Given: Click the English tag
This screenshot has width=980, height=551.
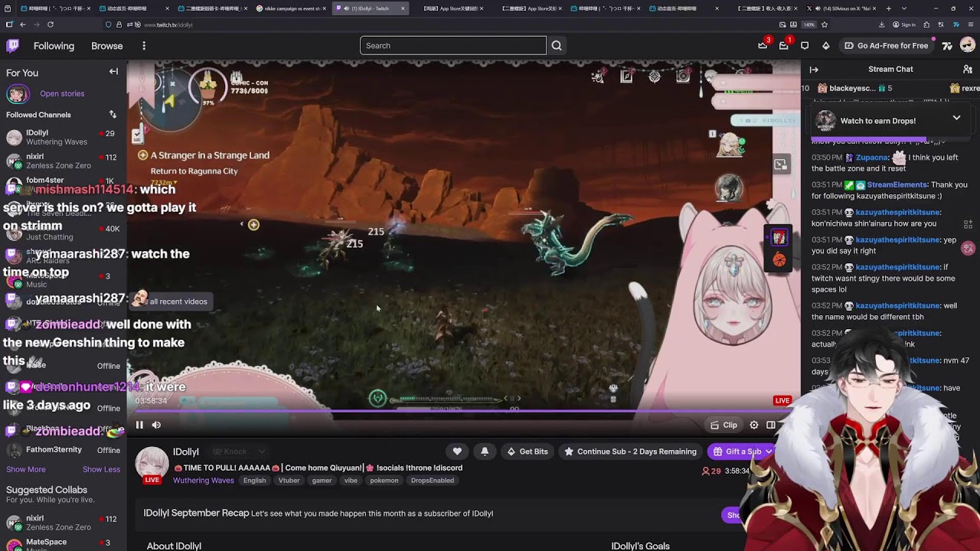Looking at the screenshot, I should pos(254,481).
